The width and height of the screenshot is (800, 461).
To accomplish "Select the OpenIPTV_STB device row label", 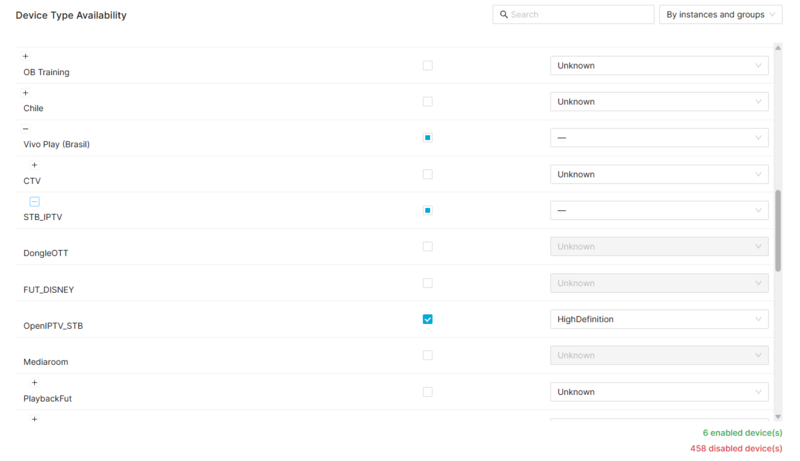I will click(x=54, y=326).
